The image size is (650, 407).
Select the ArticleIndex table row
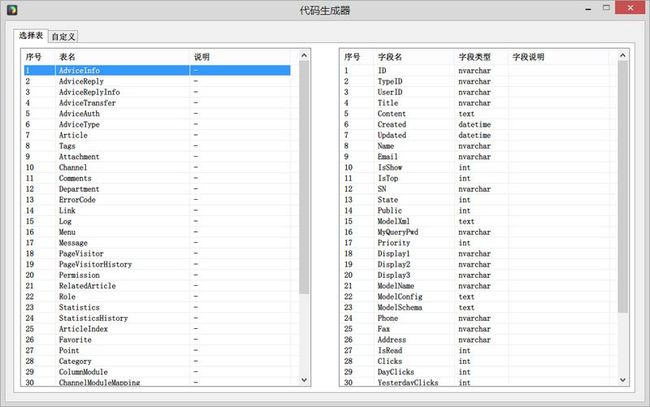(x=157, y=329)
